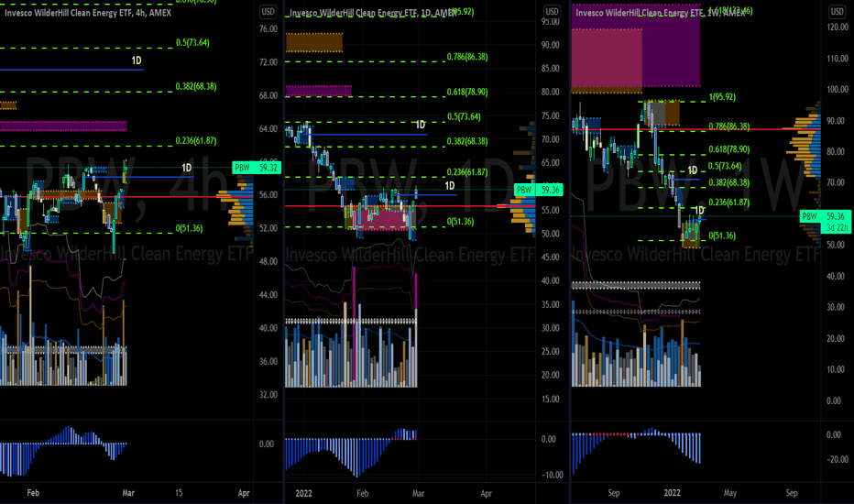
Task: Click 2022 on the weekly chart time axis
Action: (x=672, y=493)
